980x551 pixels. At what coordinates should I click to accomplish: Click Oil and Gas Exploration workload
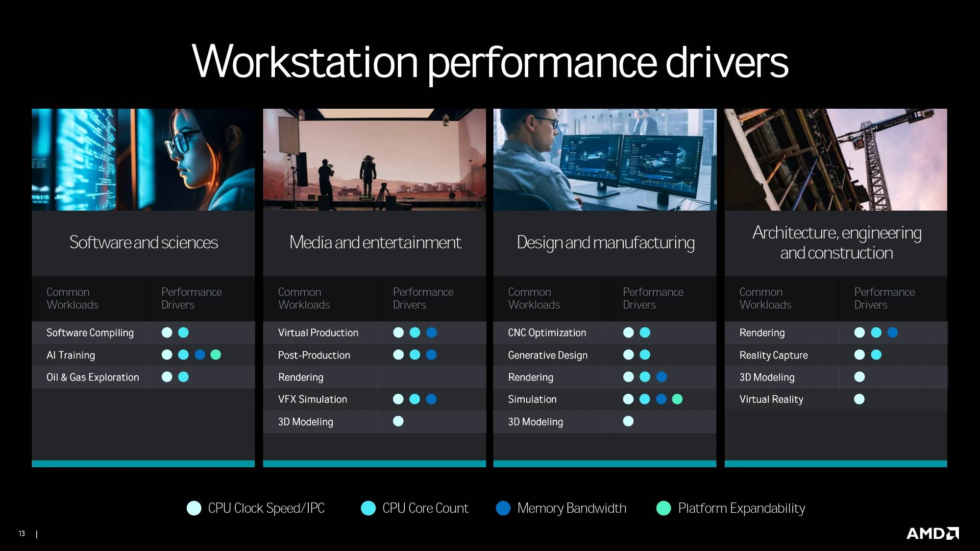click(92, 375)
